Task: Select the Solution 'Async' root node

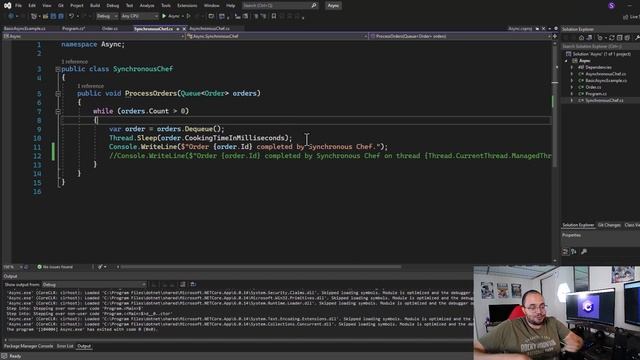Action: pos(599,54)
